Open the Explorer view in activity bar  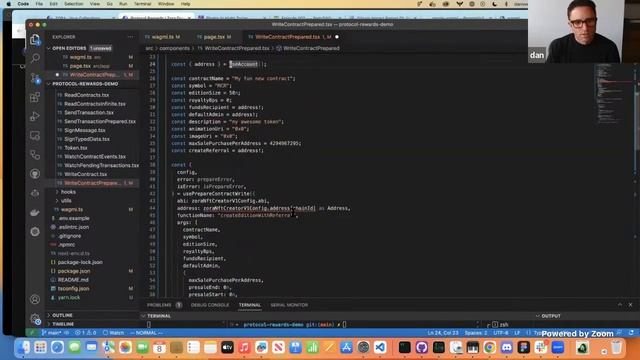click(x=35, y=40)
